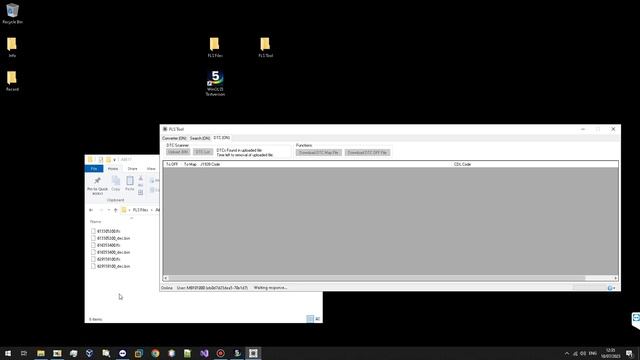Image resolution: width=640 pixels, height=360 pixels.
Task: Open the Share ribbon tab in Explorer
Action: 132,169
